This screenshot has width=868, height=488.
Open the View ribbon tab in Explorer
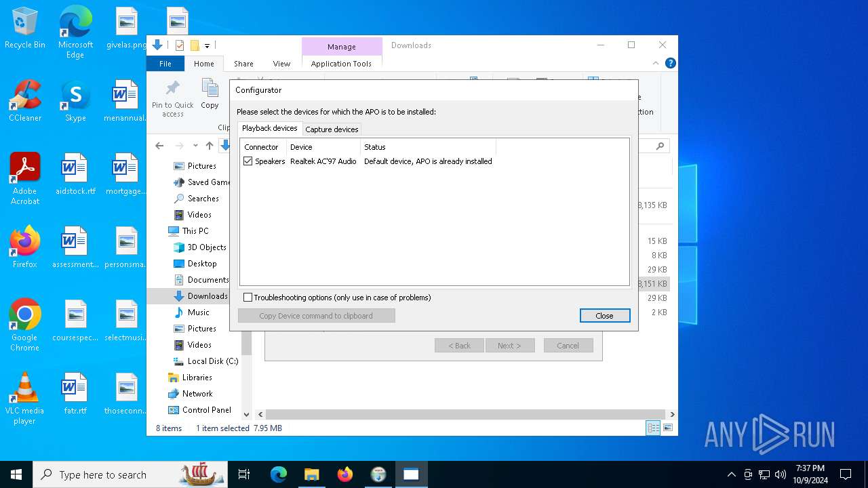point(281,64)
